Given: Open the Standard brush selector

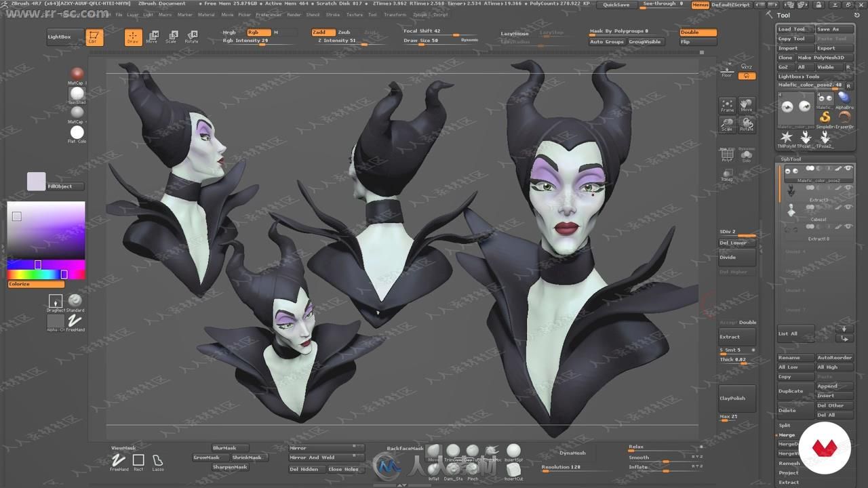Looking at the screenshot, I should [75, 302].
